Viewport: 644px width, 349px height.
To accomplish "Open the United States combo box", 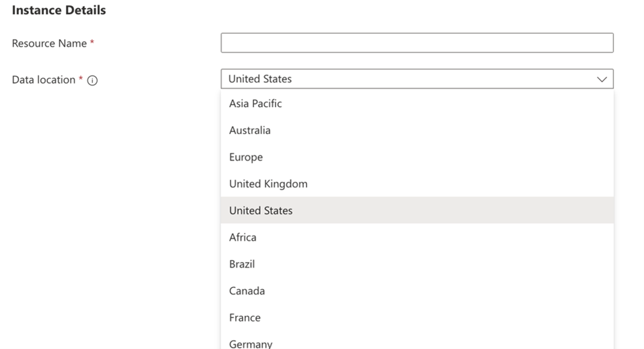I will 417,79.
